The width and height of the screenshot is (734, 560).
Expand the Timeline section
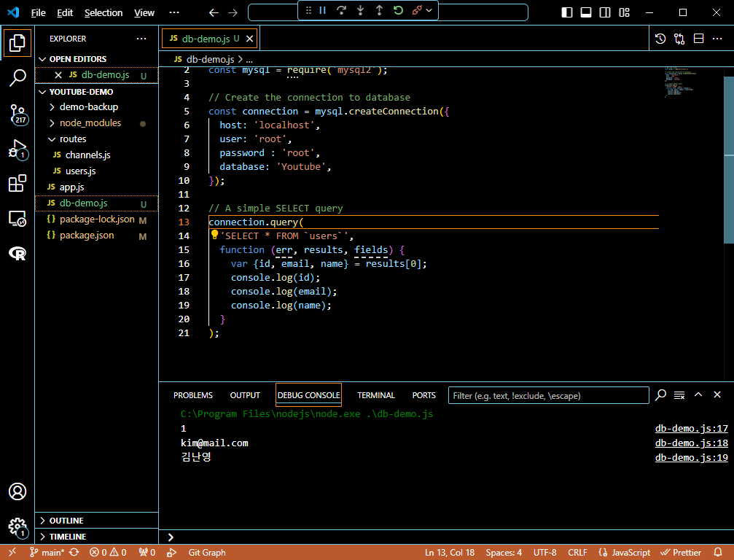tap(96, 537)
